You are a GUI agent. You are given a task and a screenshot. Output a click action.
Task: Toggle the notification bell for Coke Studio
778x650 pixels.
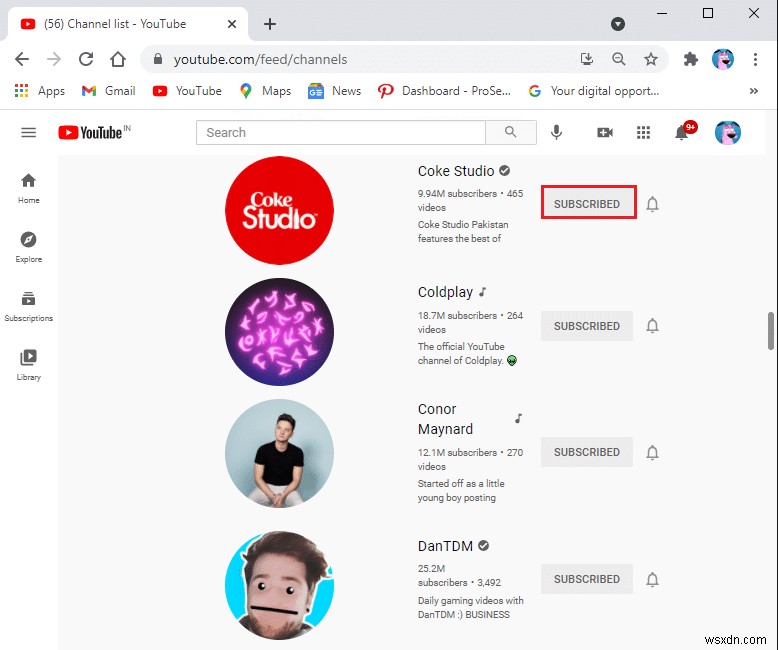click(x=652, y=204)
